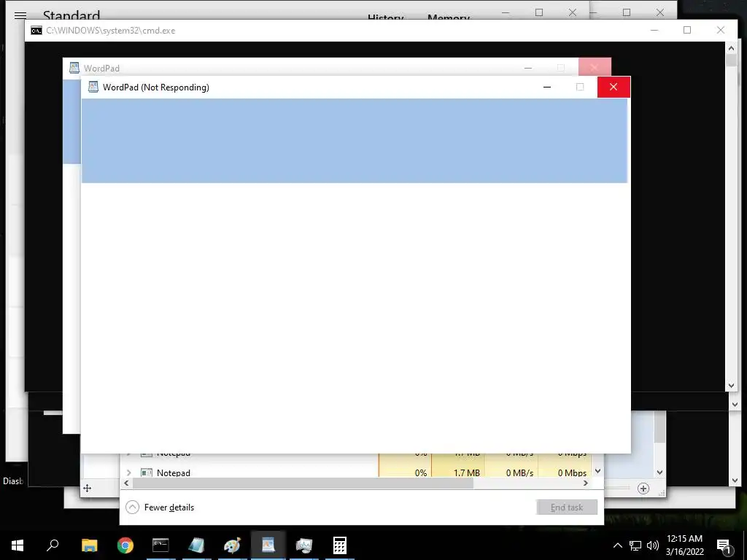Click Paint's zoom in plus button
747x560 pixels.
[x=643, y=489]
